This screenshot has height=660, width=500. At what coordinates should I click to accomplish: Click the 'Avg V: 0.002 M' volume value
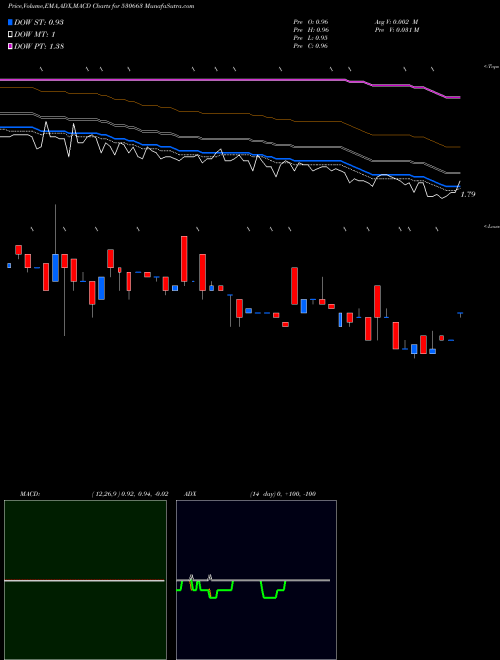[396, 22]
